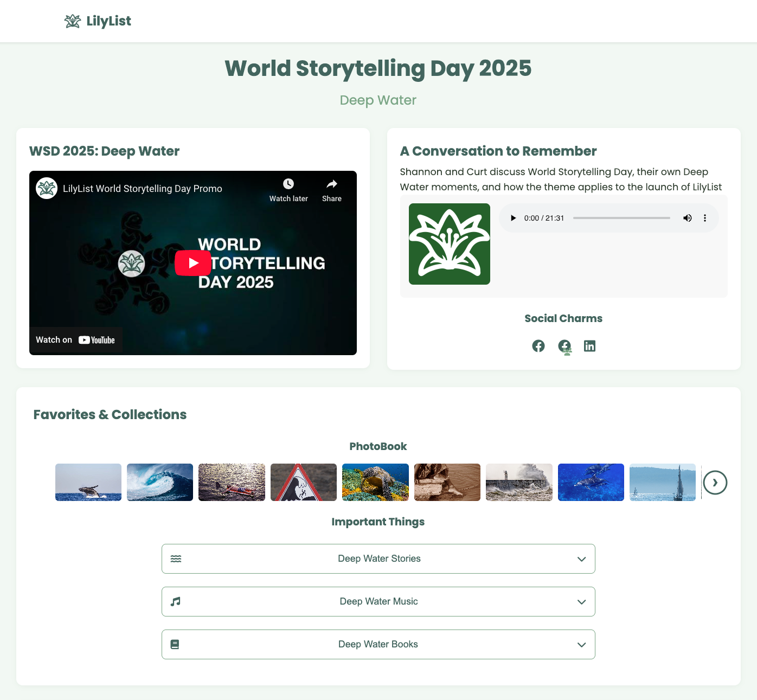Play the podcast audio conversation
This screenshot has width=757, height=700.
513,218
